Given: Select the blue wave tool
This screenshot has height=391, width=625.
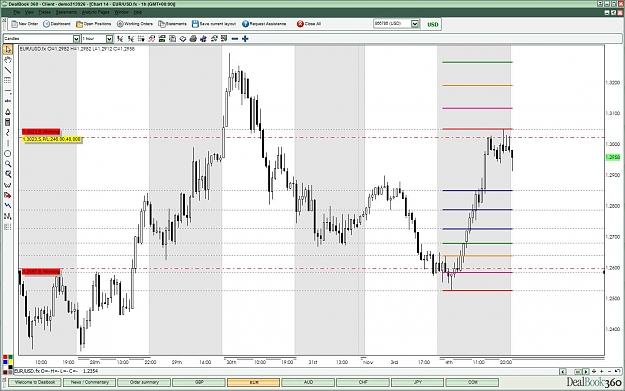Looking at the screenshot, I should [8, 206].
